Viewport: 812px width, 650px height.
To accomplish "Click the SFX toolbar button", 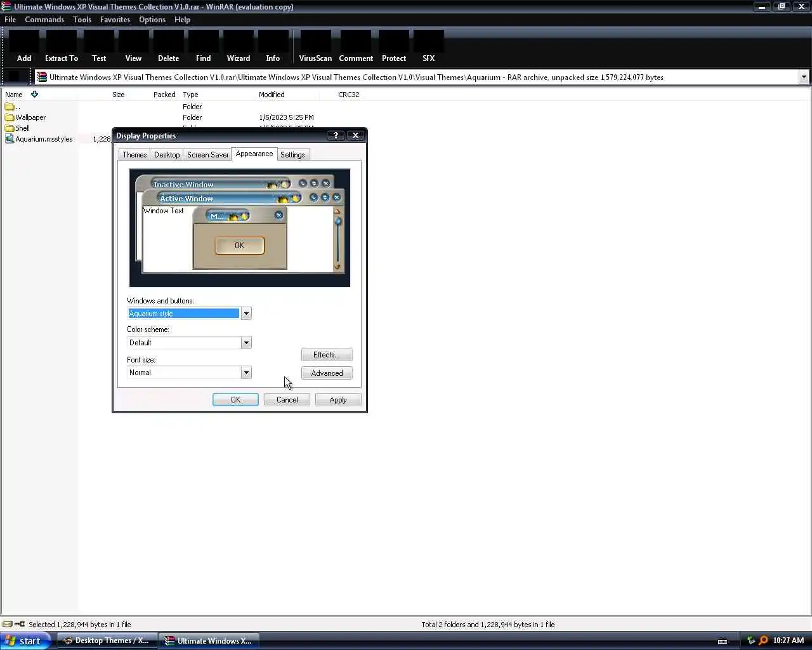I will coord(429,47).
